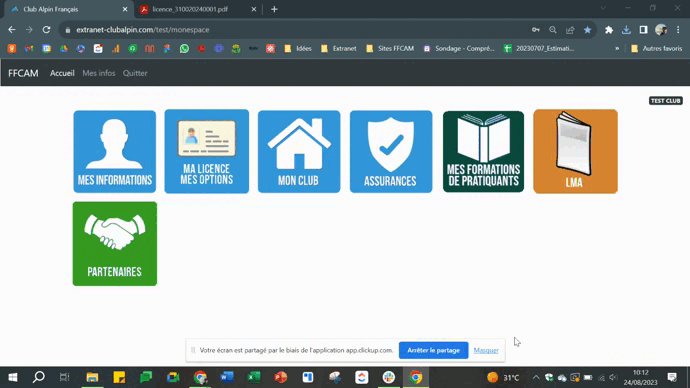The height and width of the screenshot is (388, 690).
Task: Open Excel from the Windows taskbar
Action: (x=254, y=377)
